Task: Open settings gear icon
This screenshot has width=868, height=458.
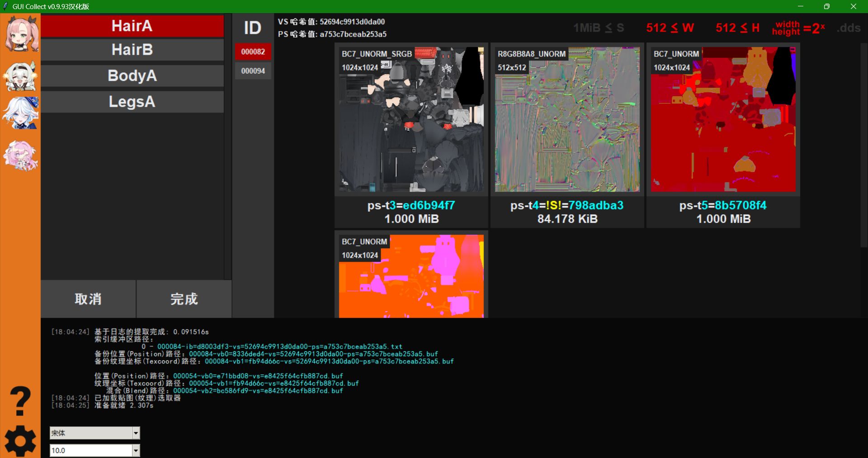Action: coord(20,441)
